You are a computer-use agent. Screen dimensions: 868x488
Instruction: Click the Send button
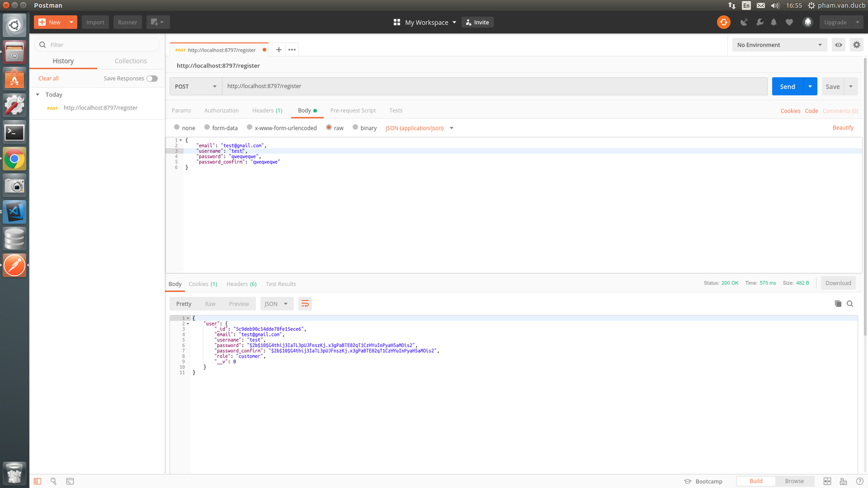788,86
